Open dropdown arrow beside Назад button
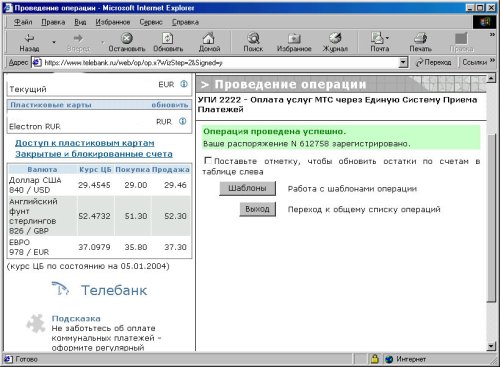The image size is (500, 367). [54, 42]
